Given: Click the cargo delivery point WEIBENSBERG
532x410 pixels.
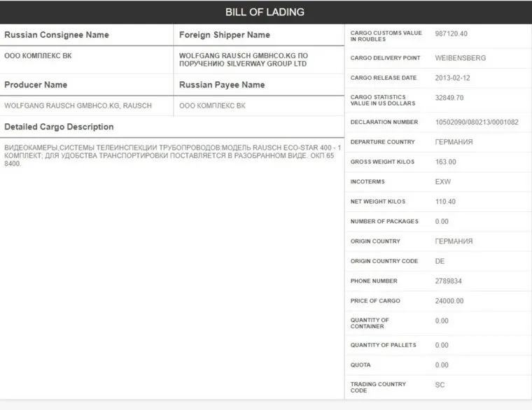Looking at the screenshot, I should 460,58.
